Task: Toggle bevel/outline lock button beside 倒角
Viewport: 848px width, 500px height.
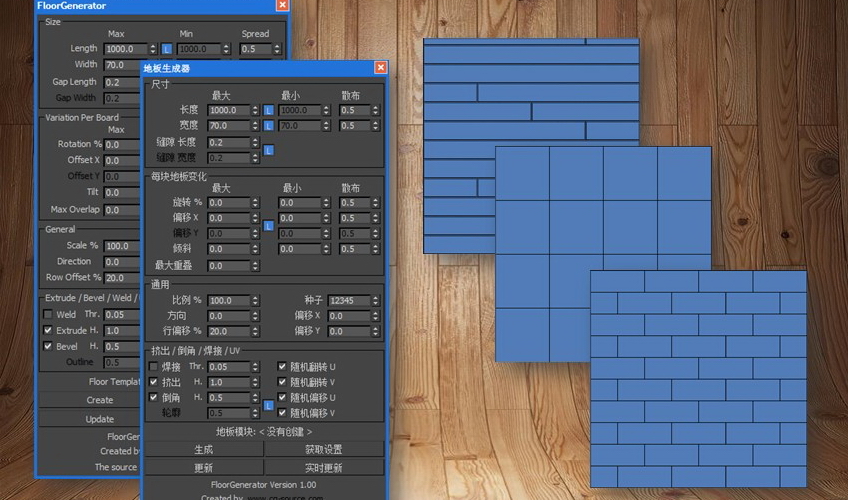Action: [x=268, y=405]
